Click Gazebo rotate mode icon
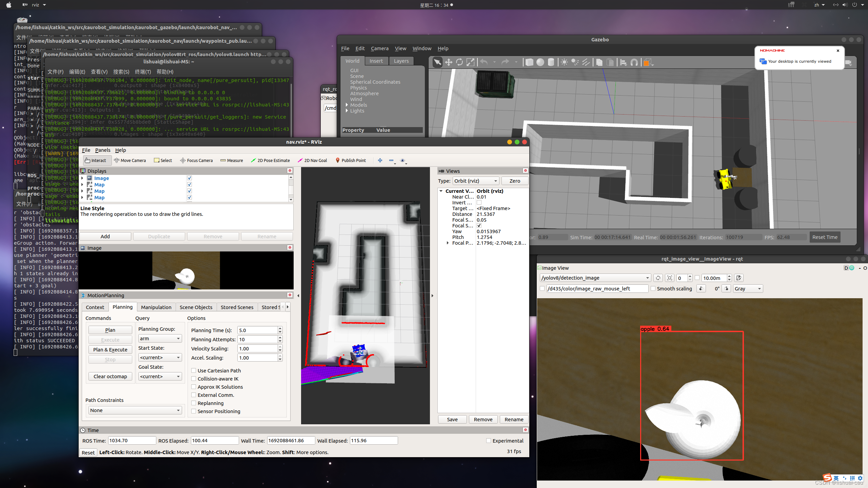The image size is (868, 488). pyautogui.click(x=459, y=62)
